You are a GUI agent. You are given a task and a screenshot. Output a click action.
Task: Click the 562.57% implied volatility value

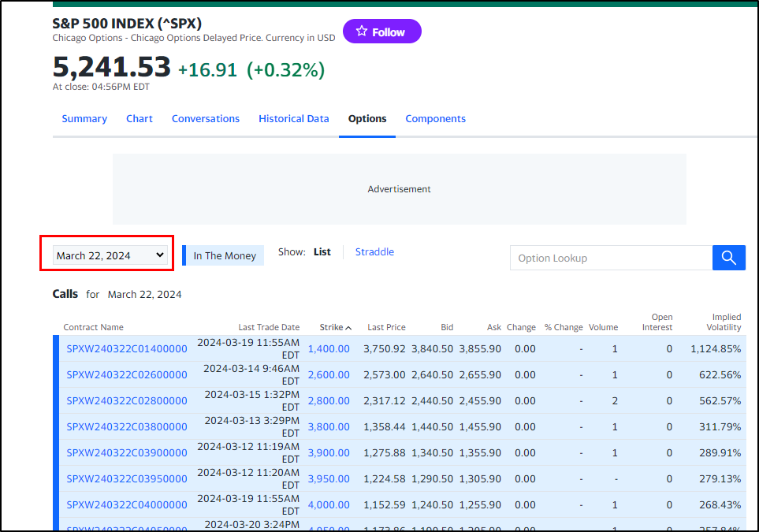720,401
